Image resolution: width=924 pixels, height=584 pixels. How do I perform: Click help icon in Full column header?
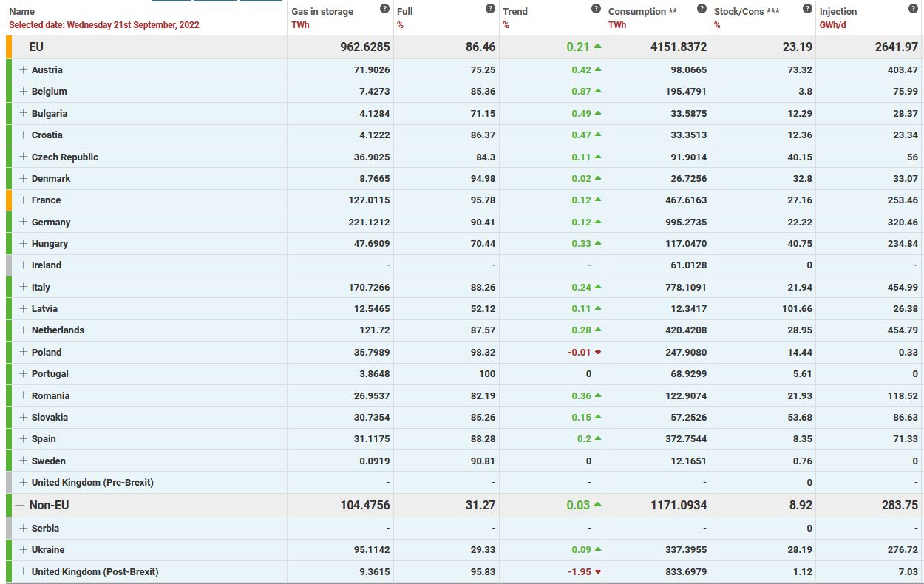coord(490,9)
